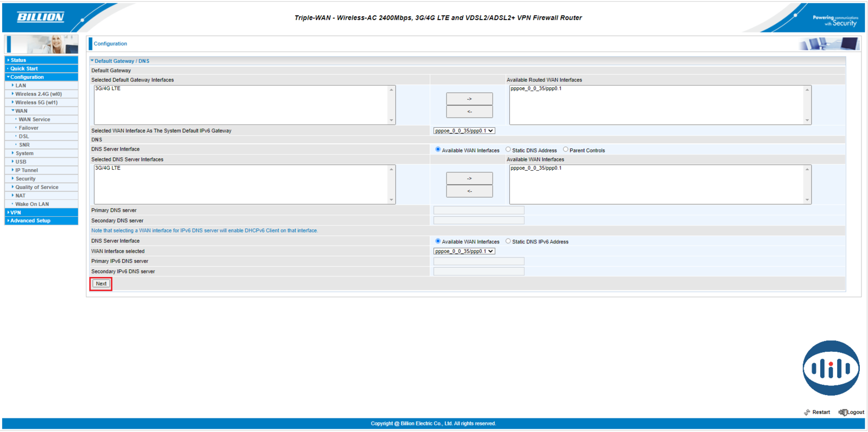Click the -> arrow in DNS interfaces section
The height and width of the screenshot is (432, 868).
coord(469,178)
